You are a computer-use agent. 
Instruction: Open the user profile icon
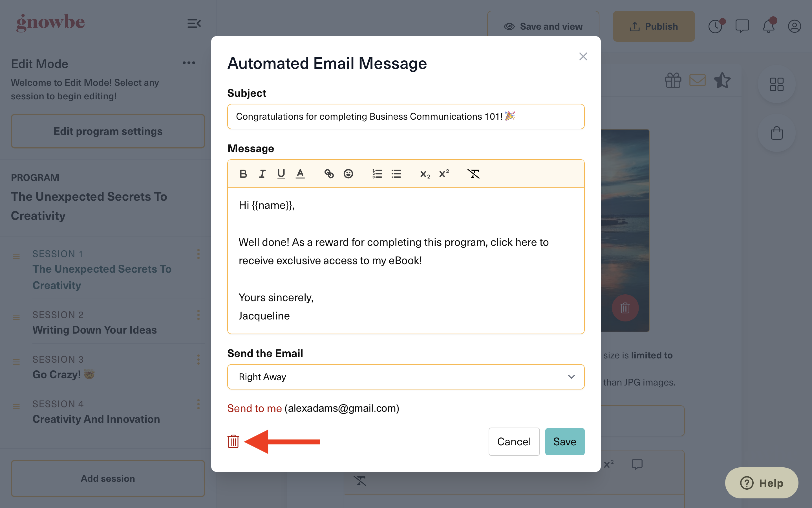pyautogui.click(x=795, y=26)
